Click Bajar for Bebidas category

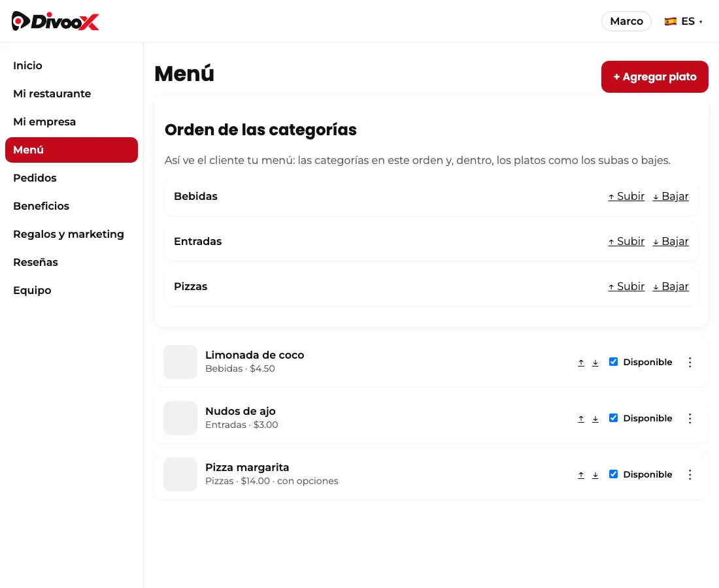[x=671, y=196]
